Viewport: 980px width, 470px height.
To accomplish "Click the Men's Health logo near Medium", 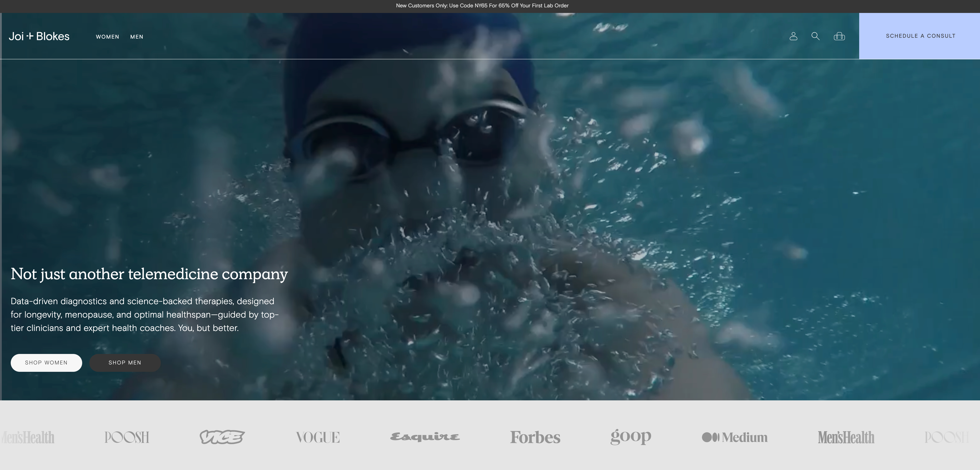I will pos(846,437).
